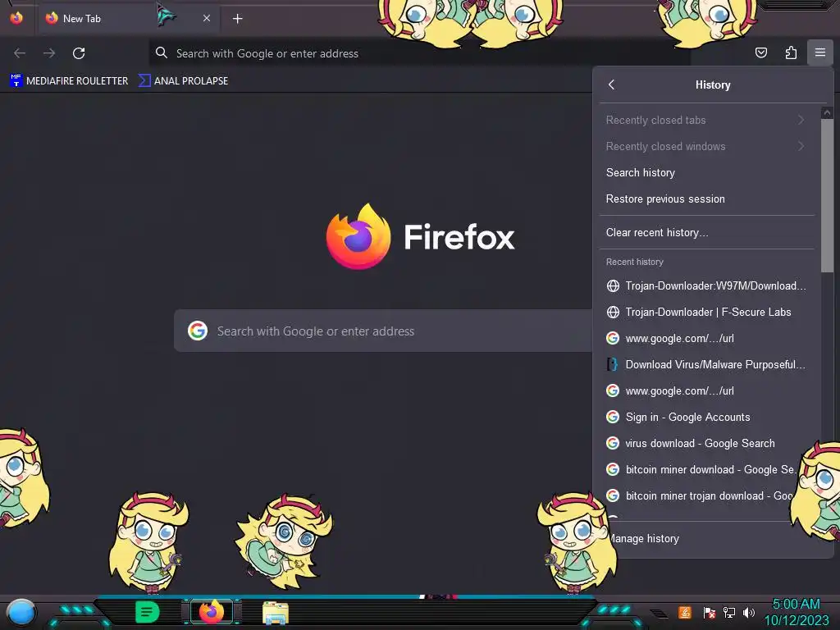840x630 pixels.
Task: Click the pinned Firefox icon at tab strip start
Action: (16, 18)
